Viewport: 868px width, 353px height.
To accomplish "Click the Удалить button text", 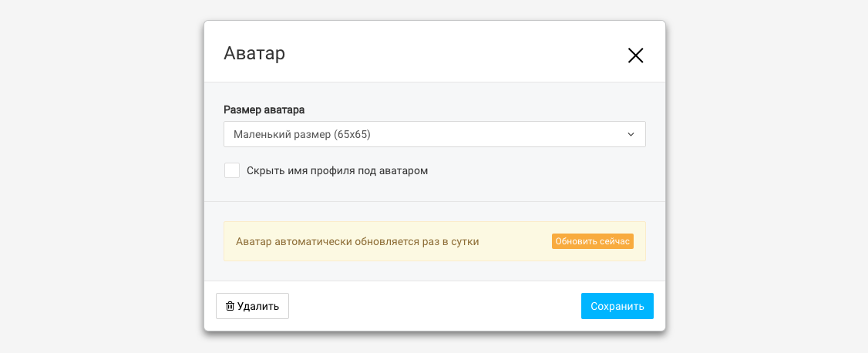I will (258, 306).
